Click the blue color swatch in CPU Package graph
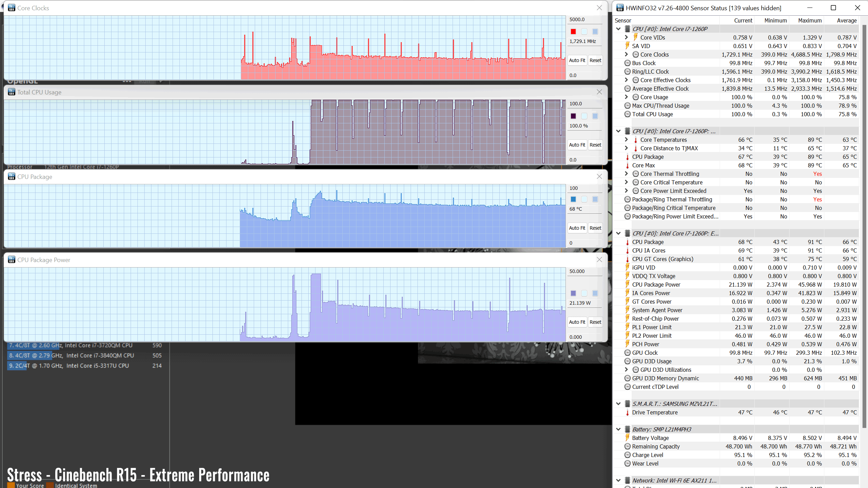868x488 pixels. (573, 199)
